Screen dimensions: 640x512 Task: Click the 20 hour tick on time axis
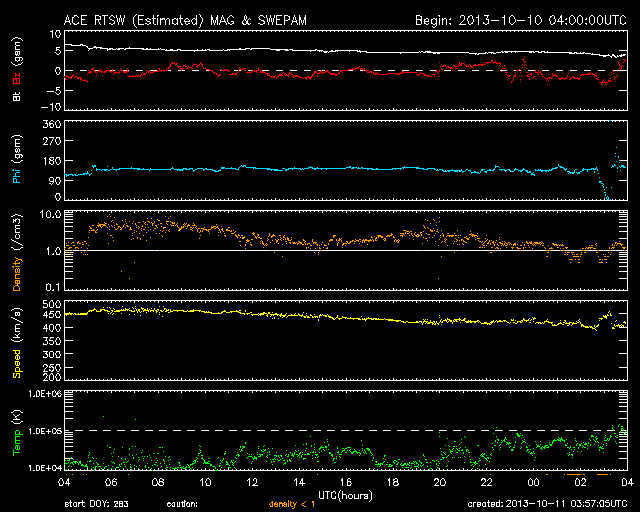click(441, 482)
